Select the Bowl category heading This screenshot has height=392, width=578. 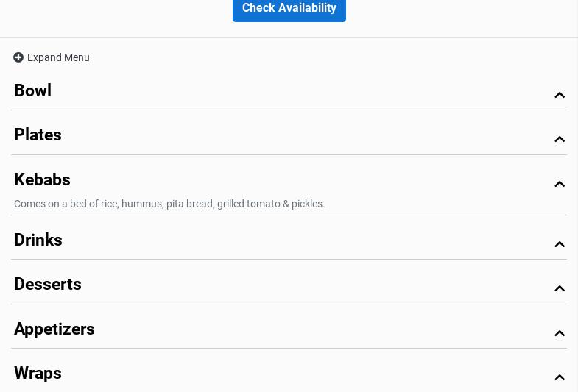[33, 91]
